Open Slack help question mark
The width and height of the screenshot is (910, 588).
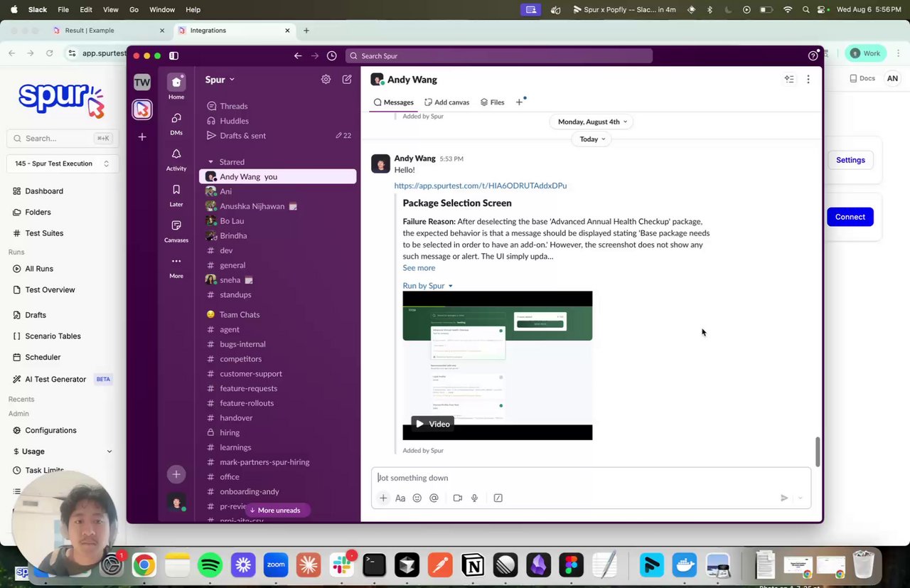pos(813,56)
